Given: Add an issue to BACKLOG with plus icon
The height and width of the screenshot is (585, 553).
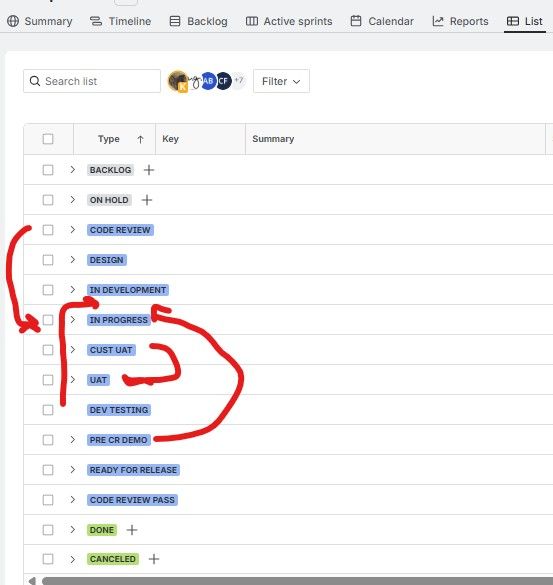Looking at the screenshot, I should tap(149, 170).
